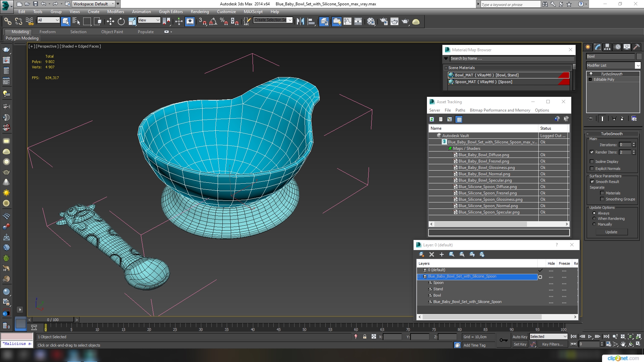Open the reference coordinate View dropdown
This screenshot has width=644, height=362.
click(x=149, y=20)
